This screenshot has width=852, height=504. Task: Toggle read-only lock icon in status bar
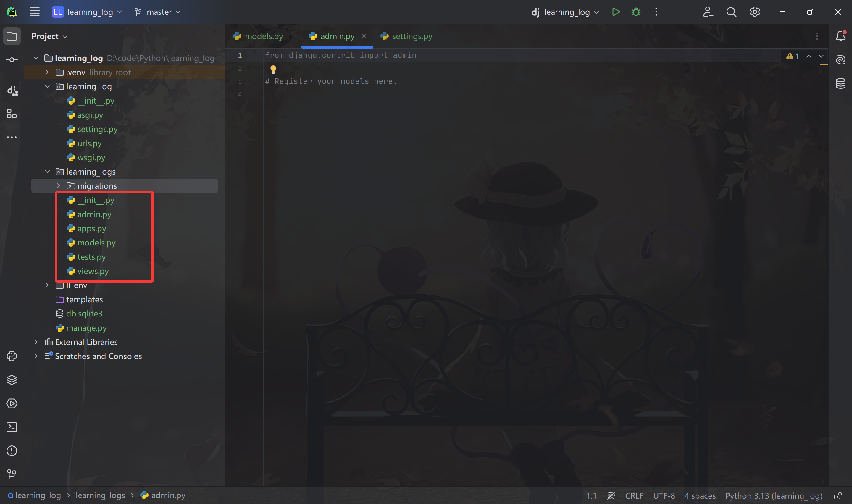coord(838,496)
